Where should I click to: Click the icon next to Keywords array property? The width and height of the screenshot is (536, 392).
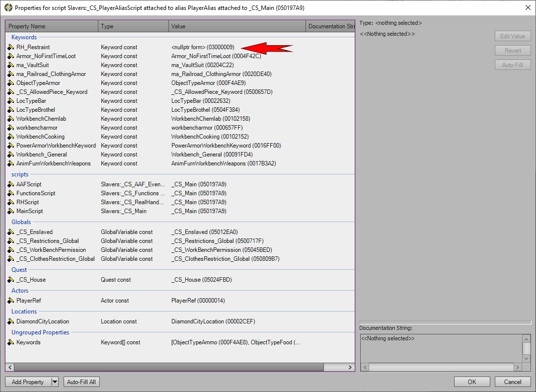(x=10, y=342)
